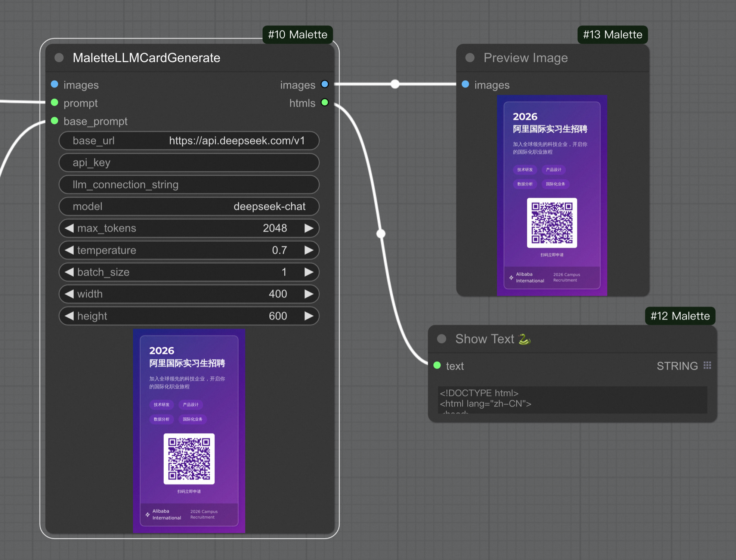Click the preview image in Preview Image node
Image resolution: width=736 pixels, height=560 pixels.
tap(552, 195)
